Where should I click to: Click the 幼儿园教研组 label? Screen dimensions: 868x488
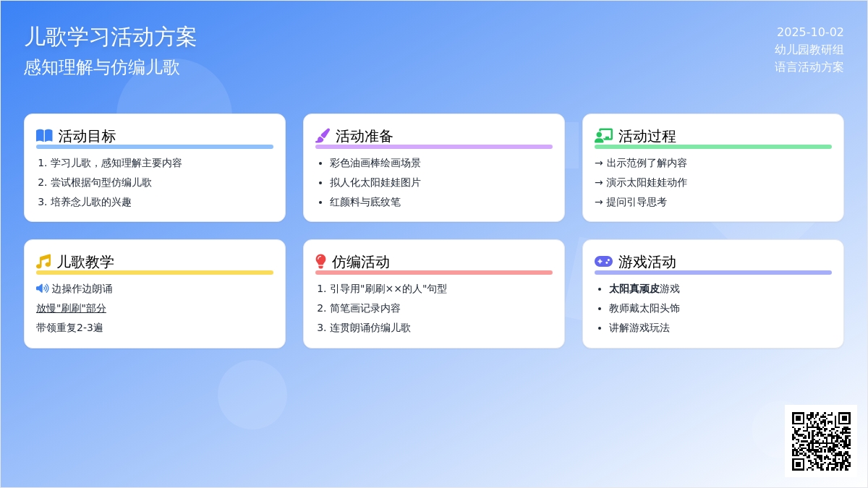(x=809, y=49)
